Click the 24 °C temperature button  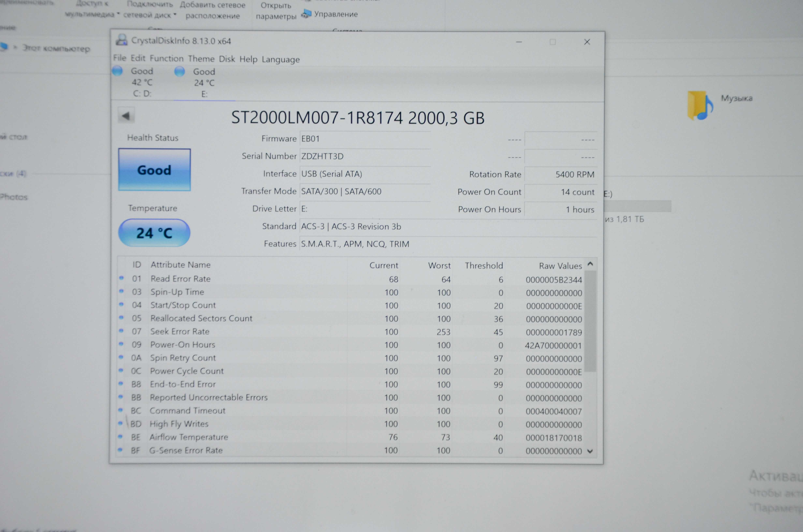[x=154, y=233]
